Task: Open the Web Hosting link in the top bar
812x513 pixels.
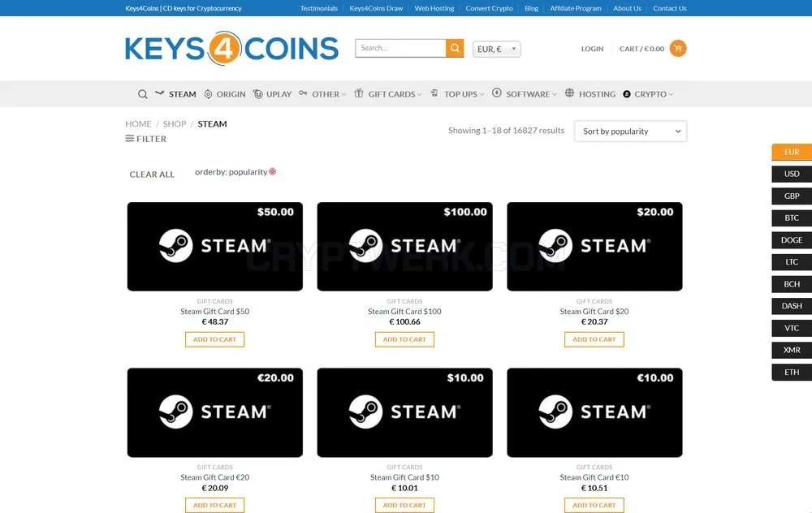Action: click(434, 8)
